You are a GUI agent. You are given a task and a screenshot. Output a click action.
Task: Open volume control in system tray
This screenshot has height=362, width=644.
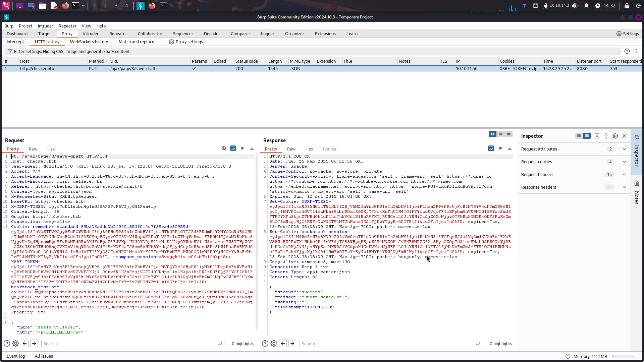(575, 6)
